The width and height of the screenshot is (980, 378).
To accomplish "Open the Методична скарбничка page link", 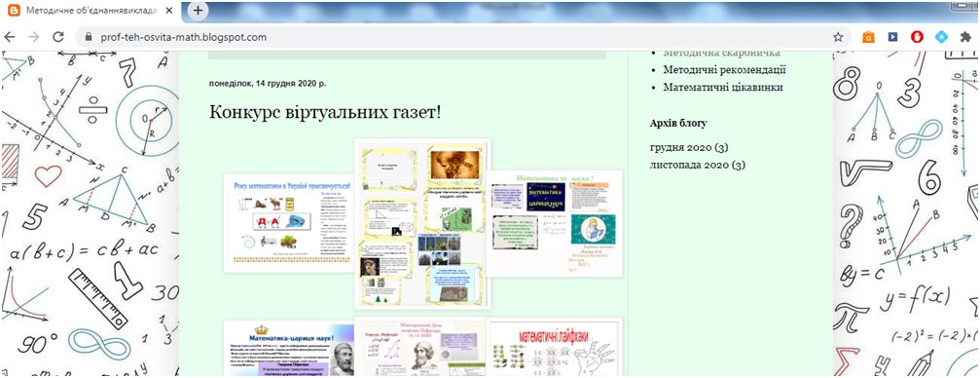I will coord(721,55).
